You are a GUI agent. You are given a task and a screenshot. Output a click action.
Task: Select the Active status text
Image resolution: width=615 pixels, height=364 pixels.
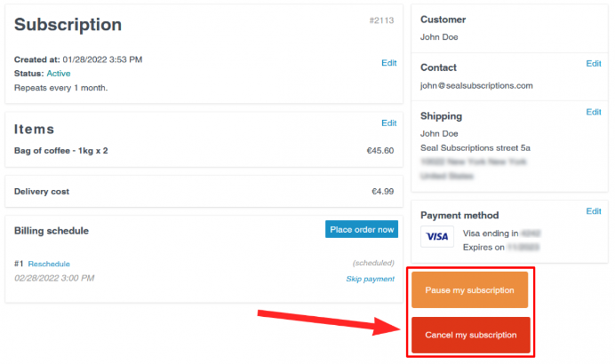[x=59, y=74]
